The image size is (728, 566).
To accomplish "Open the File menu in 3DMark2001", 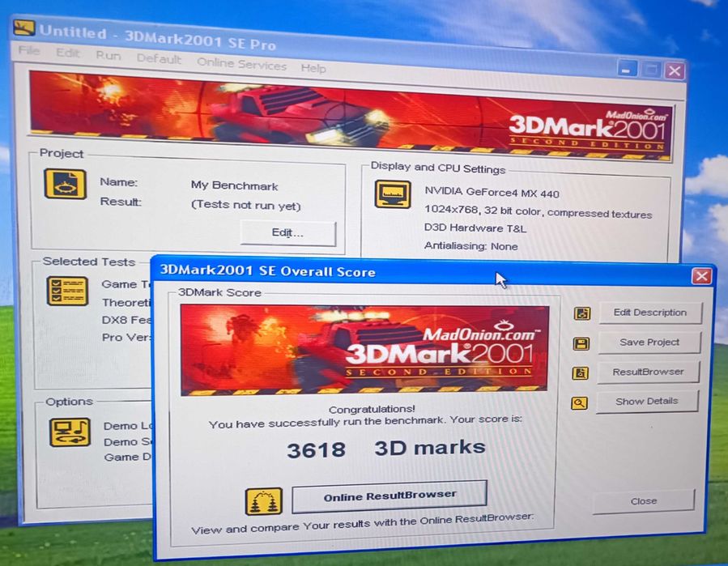I will coord(29,50).
